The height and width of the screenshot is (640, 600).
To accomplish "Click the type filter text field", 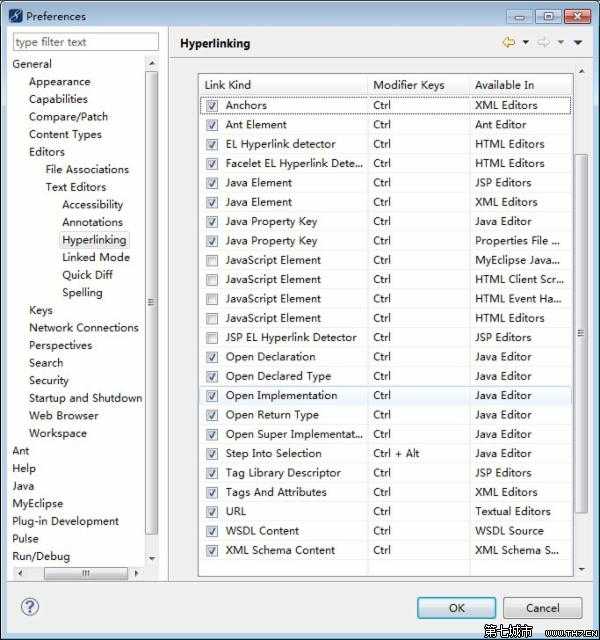I will point(86,42).
